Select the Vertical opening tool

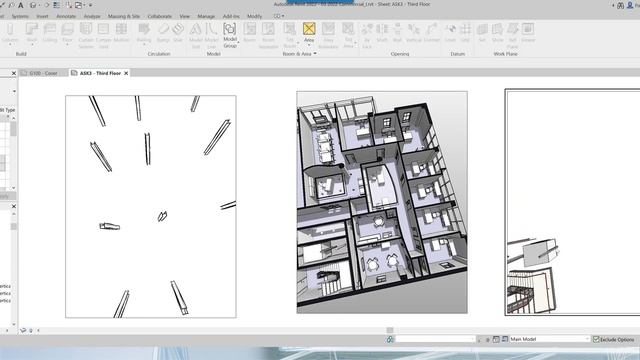(x=413, y=33)
